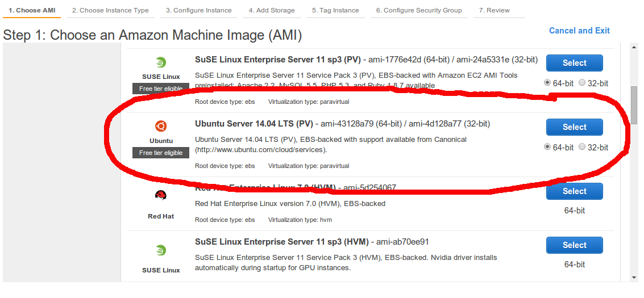The height and width of the screenshot is (298, 644).
Task: Choose 64-bit option for Ubuntu Server 14.04
Action: [x=547, y=147]
